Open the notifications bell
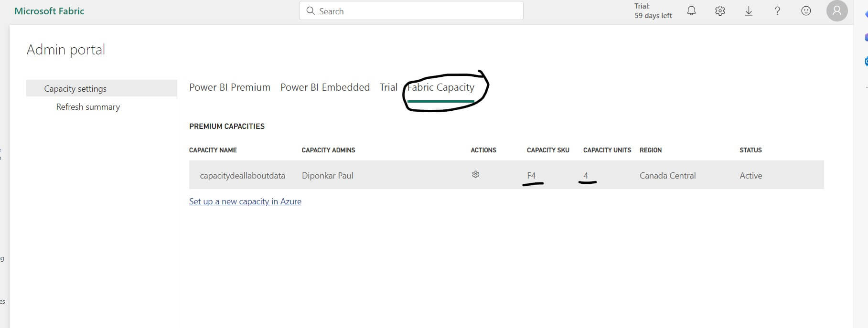Image resolution: width=868 pixels, height=328 pixels. point(691,11)
